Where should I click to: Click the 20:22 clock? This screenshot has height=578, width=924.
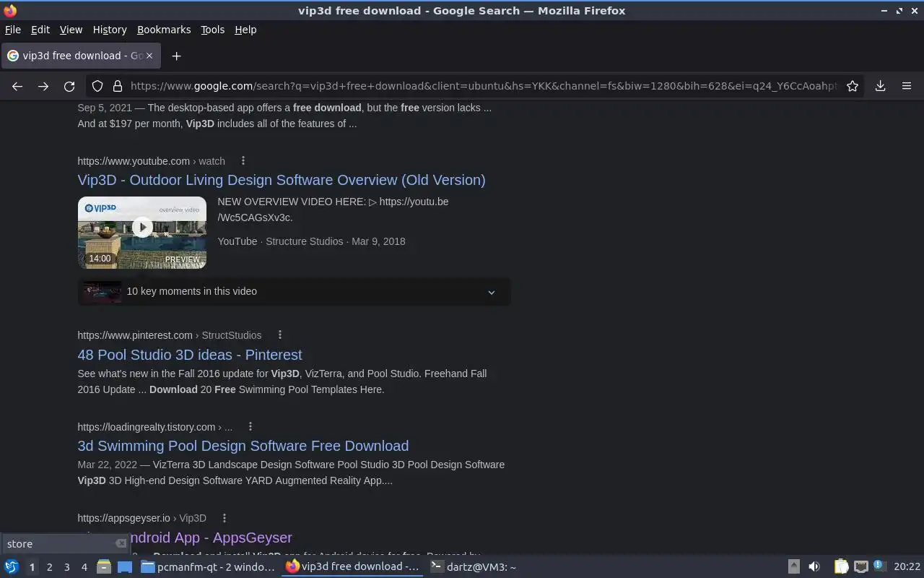pos(907,567)
